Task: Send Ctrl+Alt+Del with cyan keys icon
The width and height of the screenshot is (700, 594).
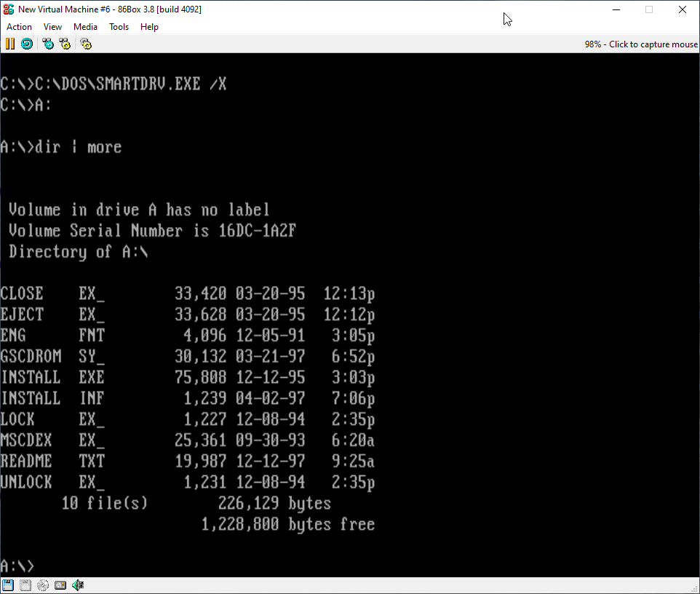Action: [48, 44]
